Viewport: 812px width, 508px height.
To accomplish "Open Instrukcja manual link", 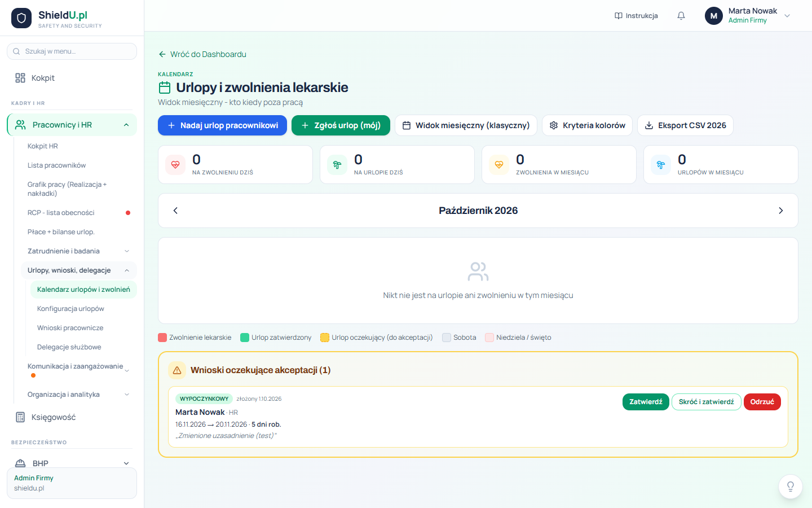I will 636,16.
